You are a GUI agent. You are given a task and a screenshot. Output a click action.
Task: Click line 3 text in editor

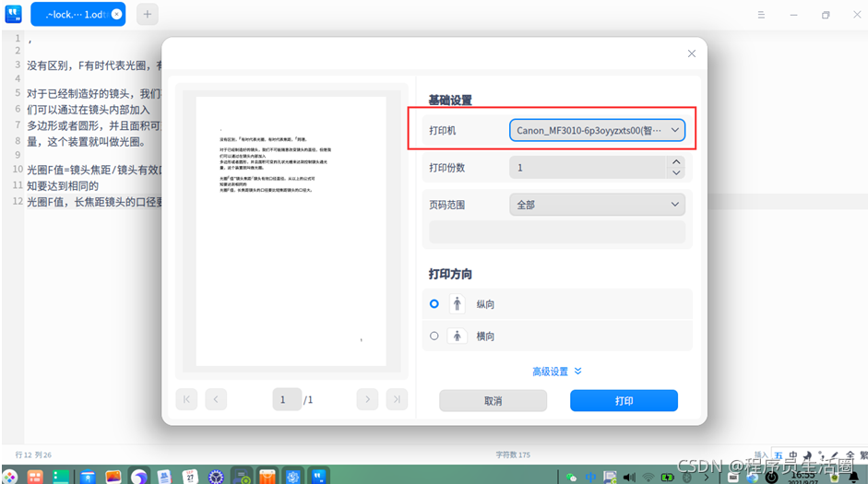[x=94, y=65]
